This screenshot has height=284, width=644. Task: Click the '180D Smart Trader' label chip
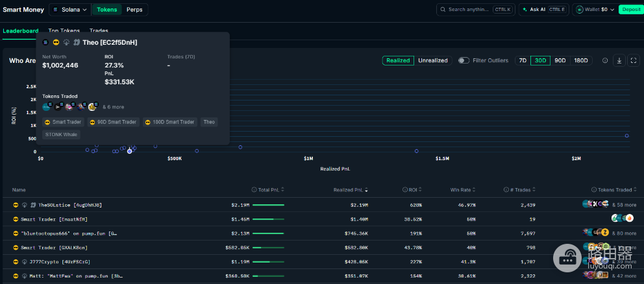(x=170, y=123)
